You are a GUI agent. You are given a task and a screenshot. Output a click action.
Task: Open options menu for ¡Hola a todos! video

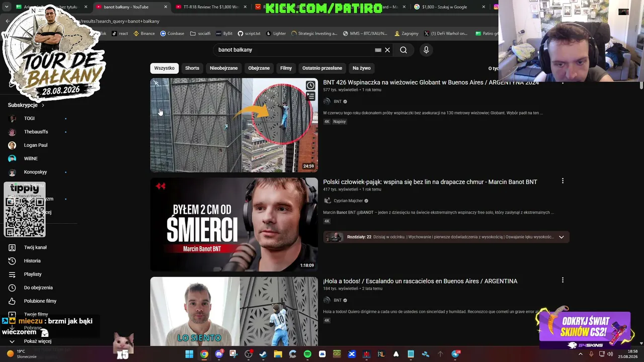[562, 280]
